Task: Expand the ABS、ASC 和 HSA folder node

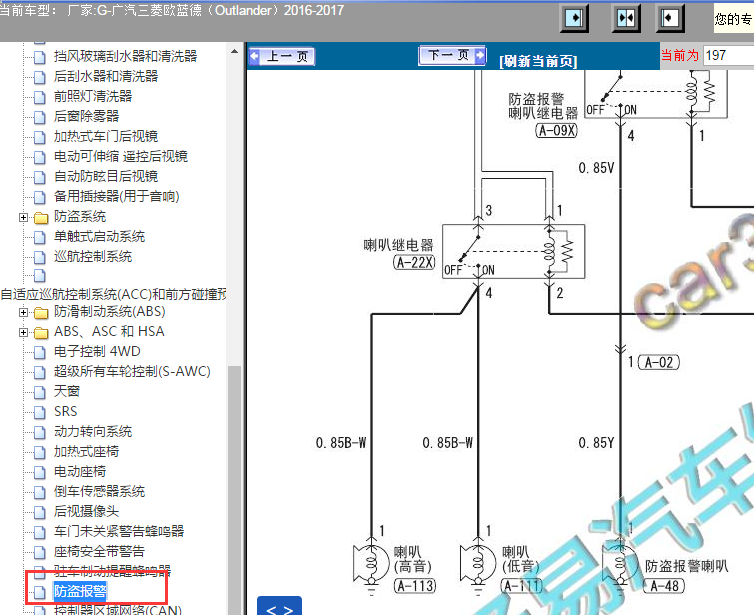Action: 23,332
